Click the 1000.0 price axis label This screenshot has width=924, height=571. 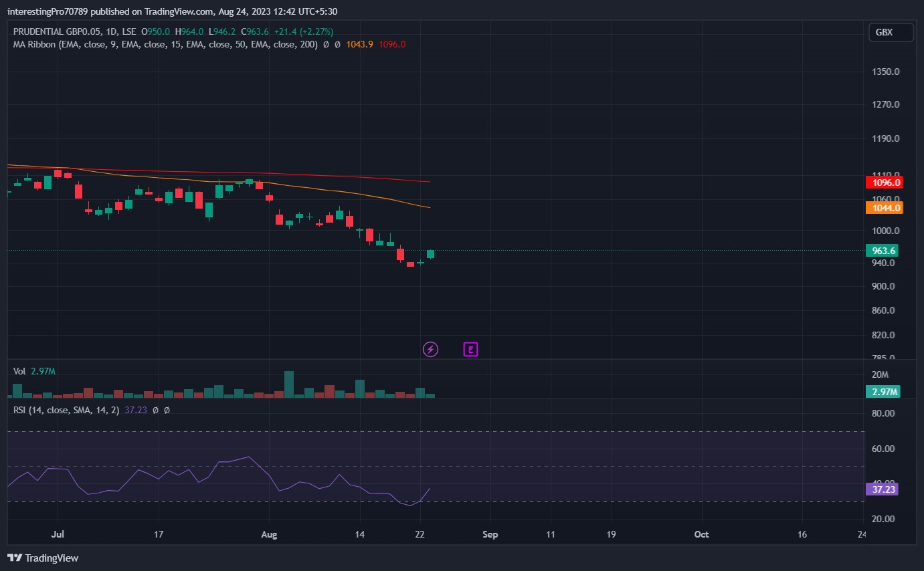tap(886, 231)
